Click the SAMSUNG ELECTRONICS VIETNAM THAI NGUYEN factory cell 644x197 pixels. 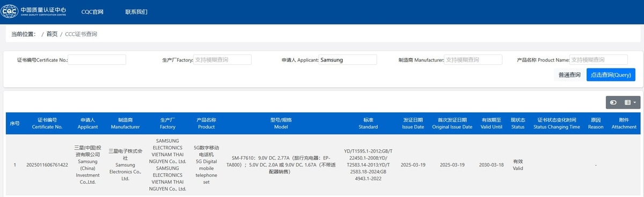(168, 164)
